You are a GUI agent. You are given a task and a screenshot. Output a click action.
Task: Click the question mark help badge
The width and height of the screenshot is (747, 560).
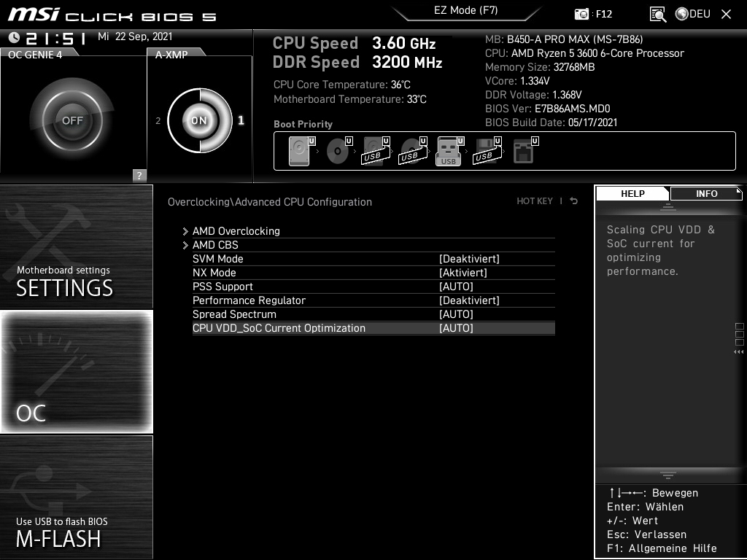click(x=139, y=175)
